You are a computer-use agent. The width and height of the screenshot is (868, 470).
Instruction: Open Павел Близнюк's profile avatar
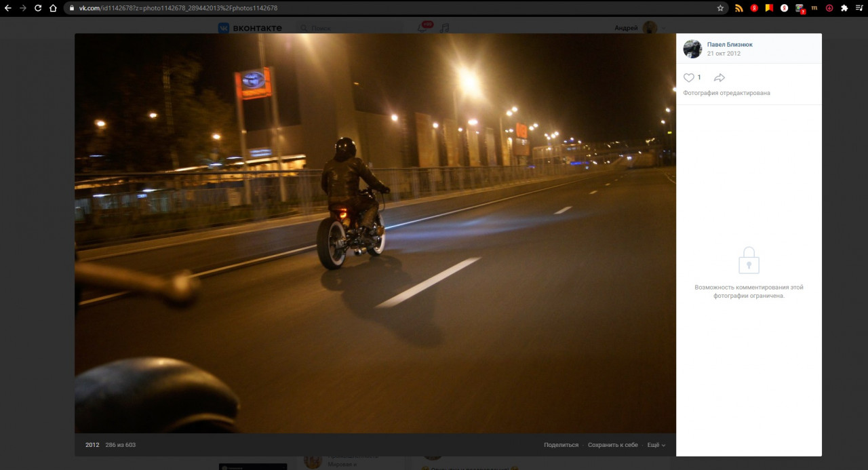click(x=692, y=49)
